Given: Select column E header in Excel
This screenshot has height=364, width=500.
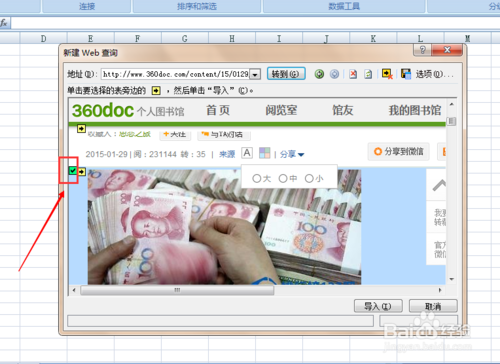Looking at the screenshot, I should (90, 38).
